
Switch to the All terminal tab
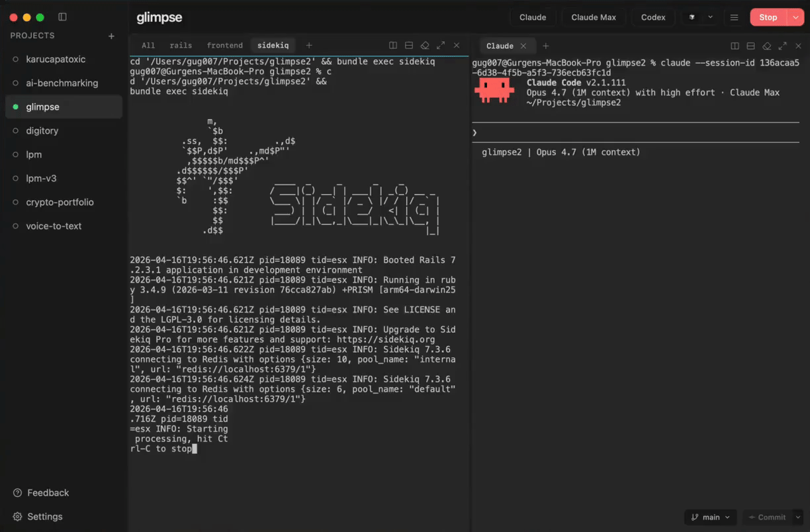[x=148, y=46]
